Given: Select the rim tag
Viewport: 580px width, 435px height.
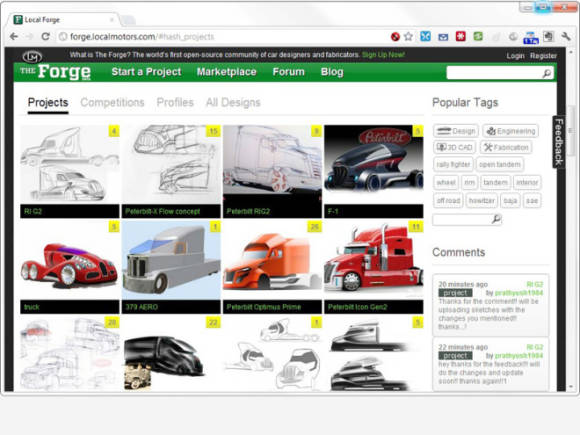Looking at the screenshot, I should [469, 182].
